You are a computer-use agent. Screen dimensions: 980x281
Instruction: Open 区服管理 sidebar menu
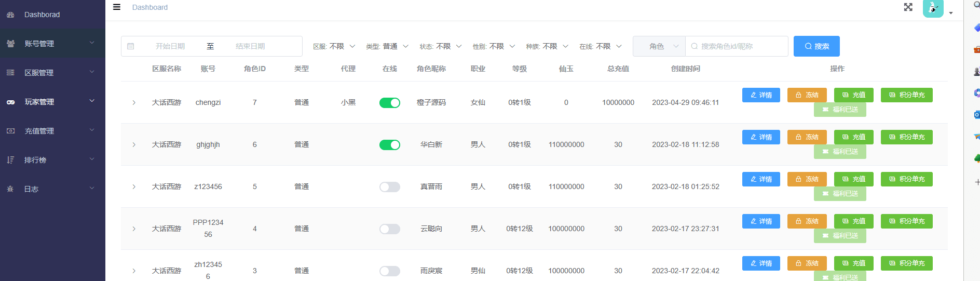pyautogui.click(x=52, y=73)
